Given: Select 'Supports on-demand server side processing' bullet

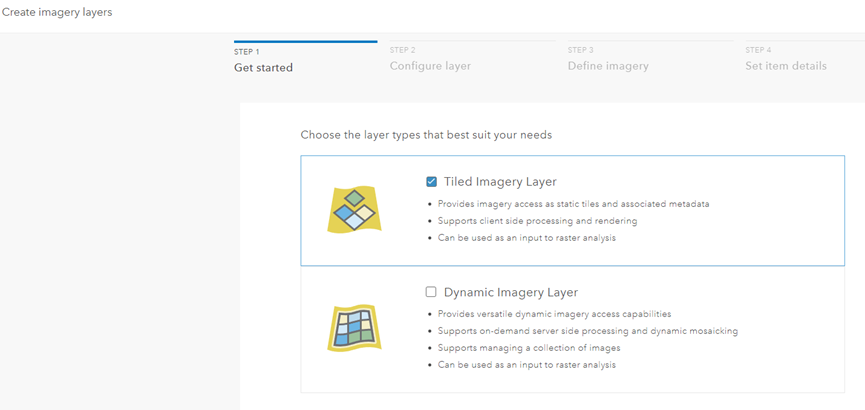Looking at the screenshot, I should [587, 331].
